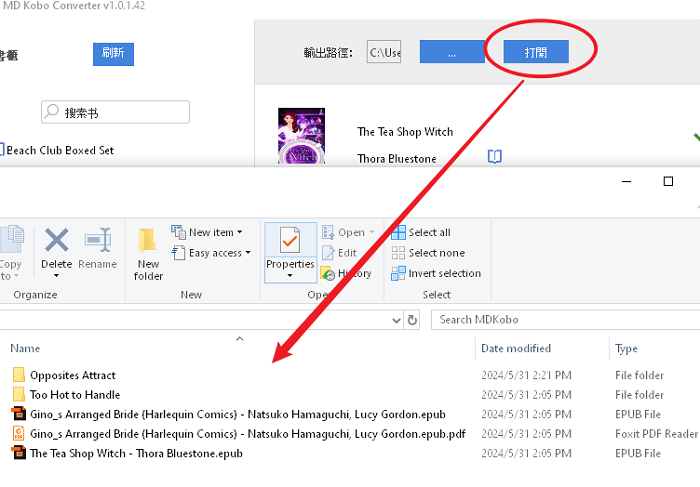Select The Tea Shop Witch - Thora Bluestone.epub

click(x=136, y=453)
